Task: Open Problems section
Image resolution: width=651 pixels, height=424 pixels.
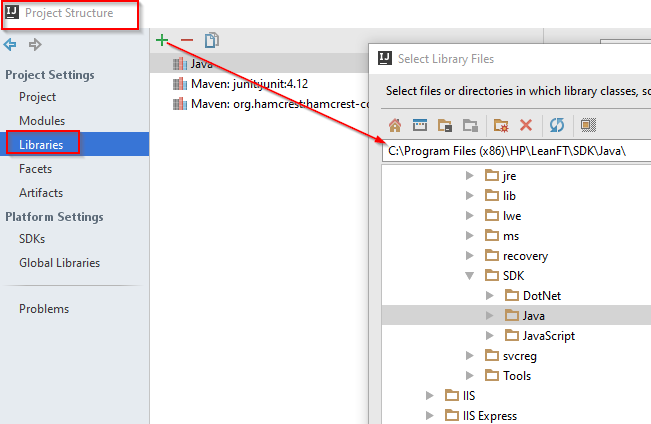Action: pyautogui.click(x=44, y=309)
